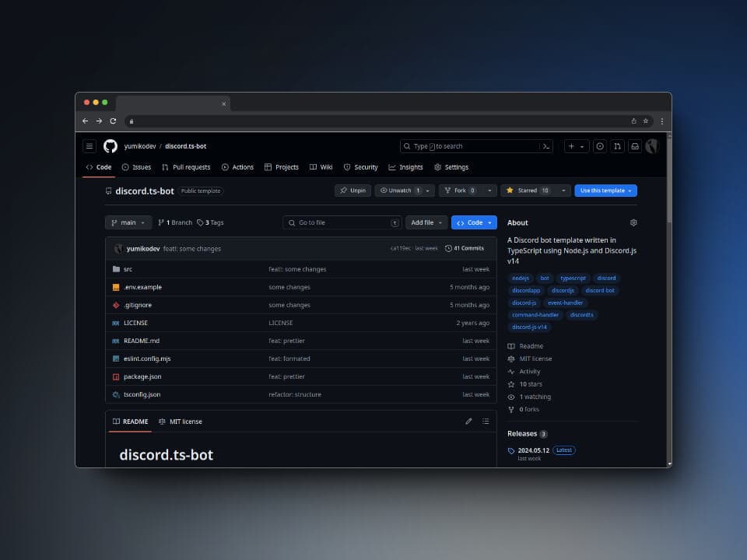Open the user avatar menu
Image resolution: width=747 pixels, height=560 pixels.
(x=652, y=146)
